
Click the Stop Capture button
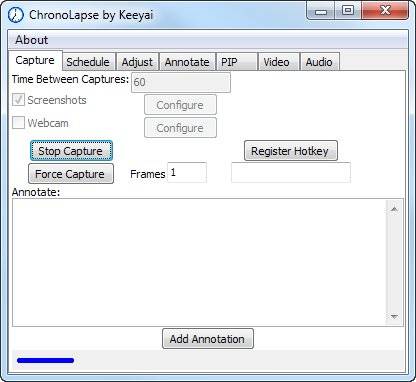[x=71, y=151]
